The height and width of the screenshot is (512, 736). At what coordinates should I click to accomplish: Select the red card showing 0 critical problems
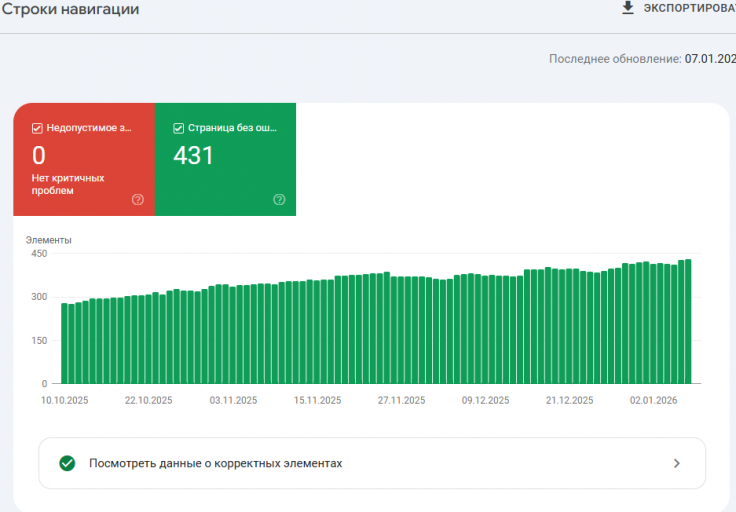(84, 160)
